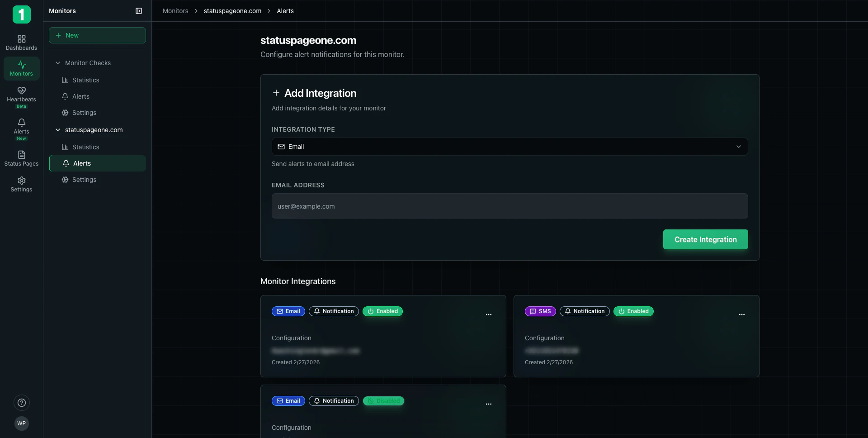Open Settings under Monitor Checks
The height and width of the screenshot is (438, 868).
pyautogui.click(x=97, y=113)
